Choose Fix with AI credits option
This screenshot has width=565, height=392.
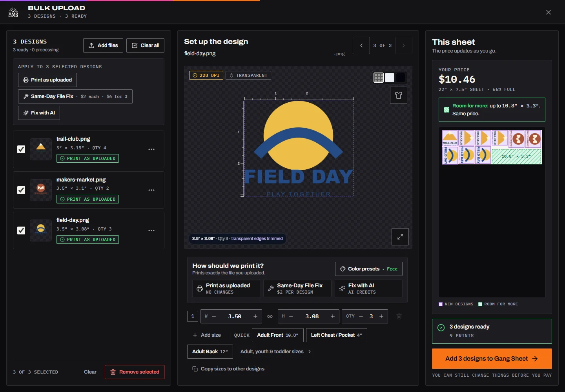point(368,289)
